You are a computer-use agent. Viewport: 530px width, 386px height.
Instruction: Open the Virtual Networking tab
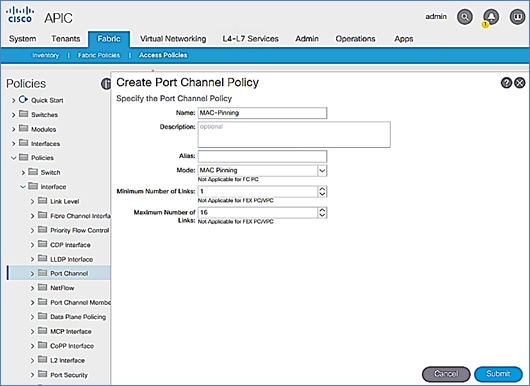coord(173,39)
